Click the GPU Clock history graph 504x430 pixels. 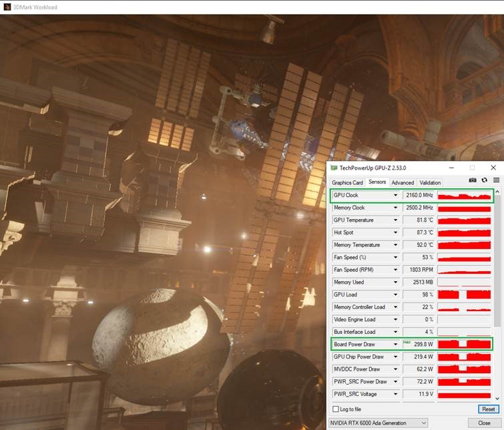tap(464, 195)
